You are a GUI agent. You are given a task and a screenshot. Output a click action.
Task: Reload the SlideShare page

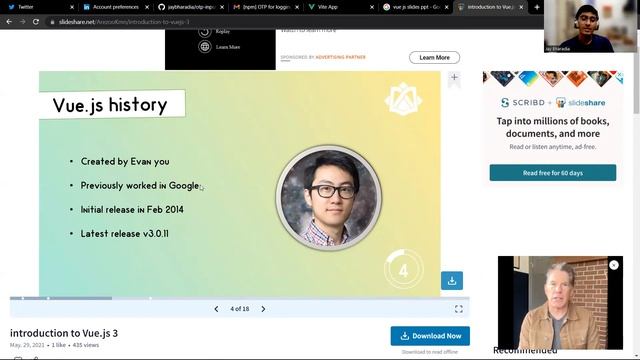pyautogui.click(x=36, y=22)
